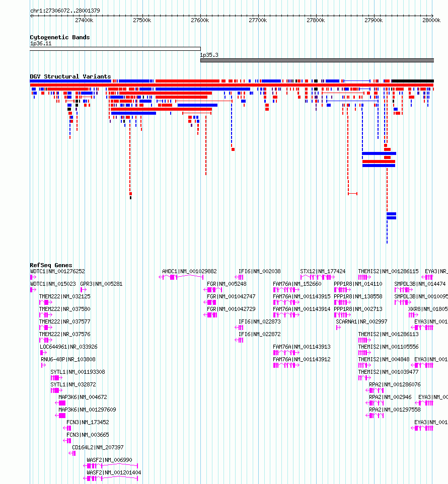The width and height of the screenshot is (448, 484).
Task: Select TMEM222|NR_037576 transcript label
Action: [65, 334]
